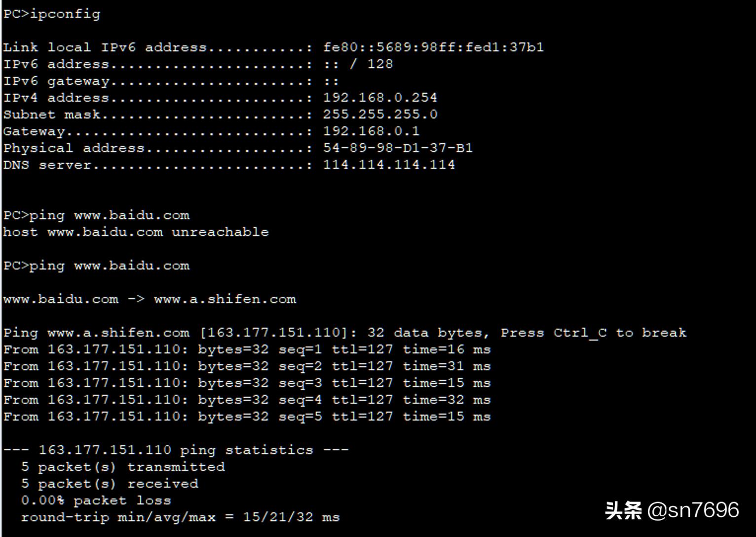Click the seq=1 ping reply line
This screenshot has height=537, width=756.
point(247,349)
